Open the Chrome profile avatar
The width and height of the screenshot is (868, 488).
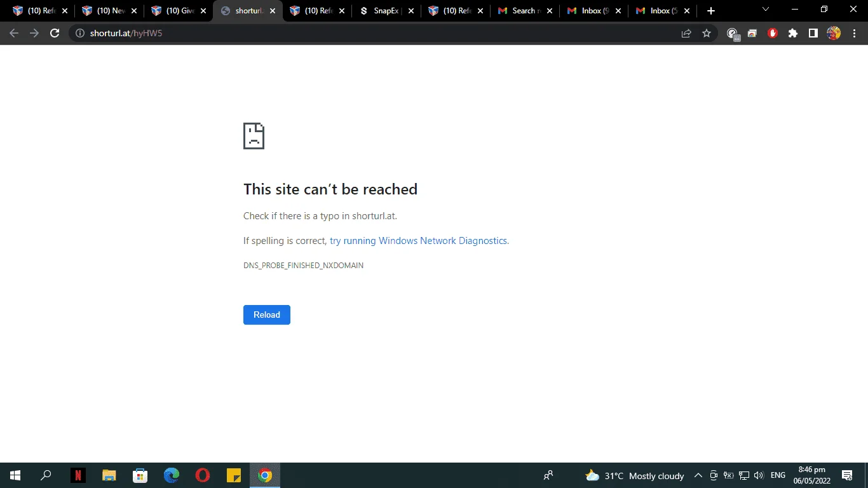[x=834, y=33]
